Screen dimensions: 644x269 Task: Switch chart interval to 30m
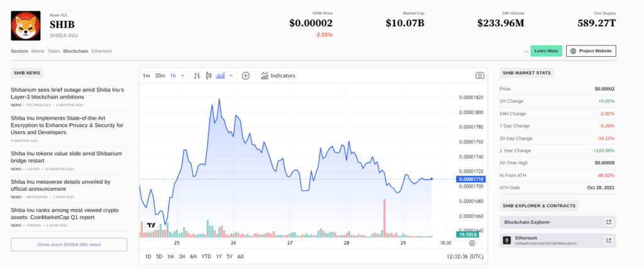click(160, 76)
